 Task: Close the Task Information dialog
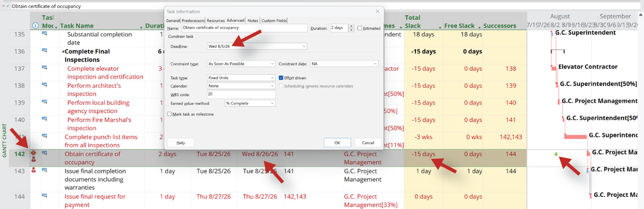[377, 12]
